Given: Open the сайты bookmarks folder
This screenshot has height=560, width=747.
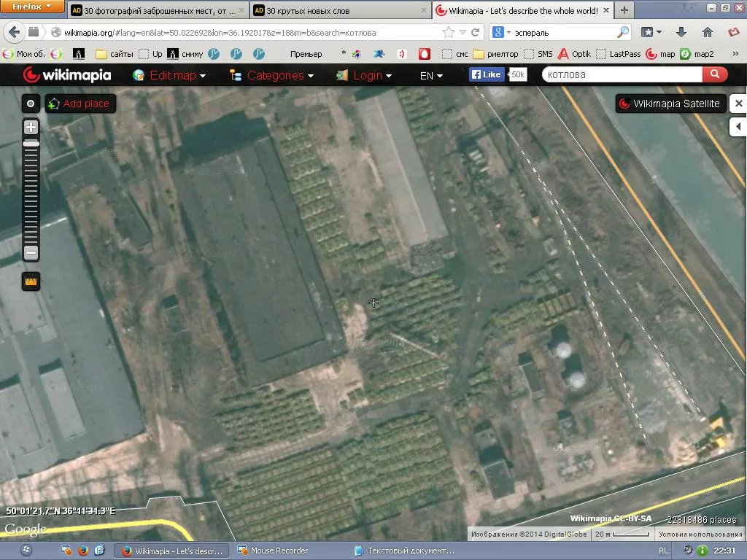Looking at the screenshot, I should [115, 54].
